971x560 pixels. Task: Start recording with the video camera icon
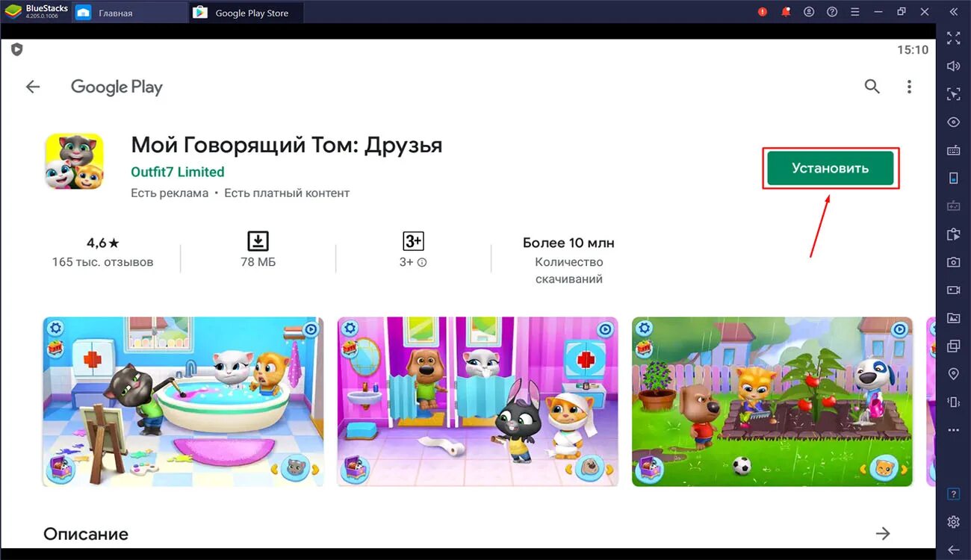pyautogui.click(x=953, y=290)
